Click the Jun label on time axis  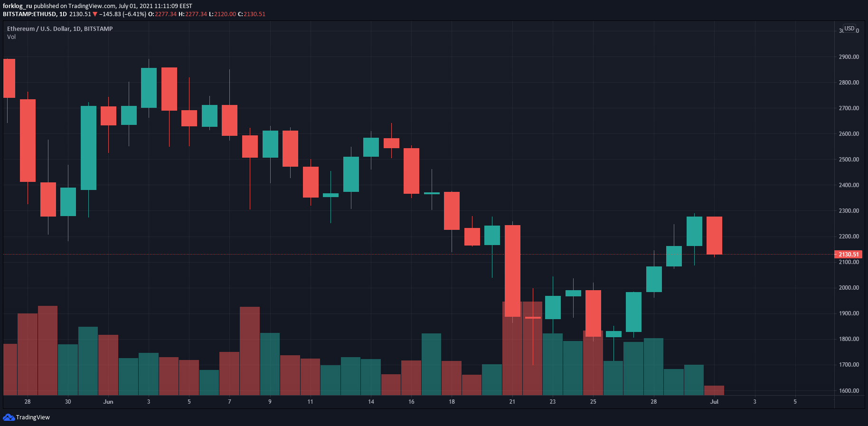click(108, 402)
